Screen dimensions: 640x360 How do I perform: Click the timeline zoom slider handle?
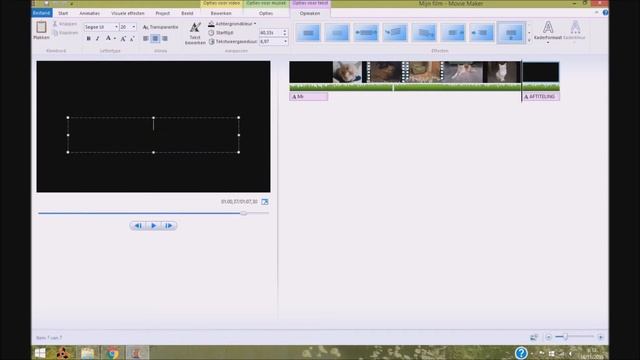pos(565,337)
